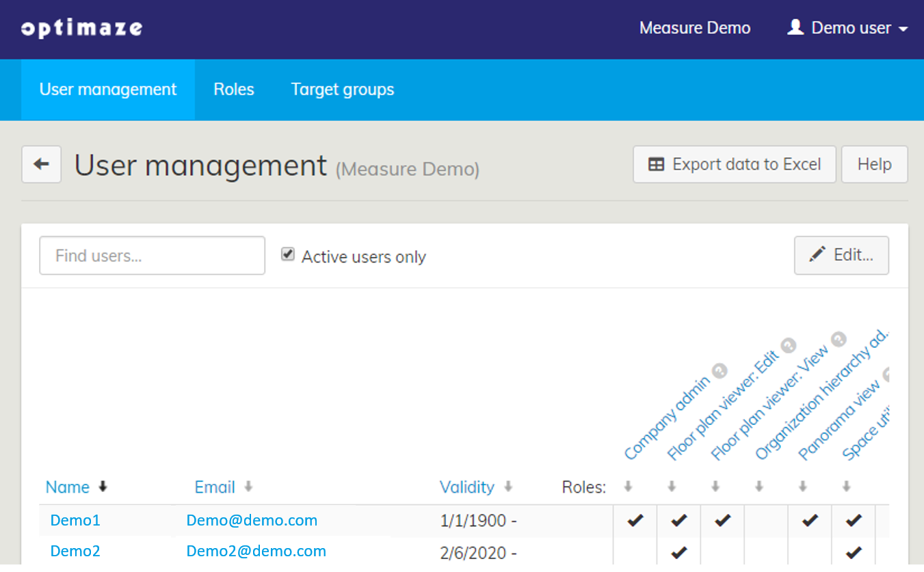Image resolution: width=924 pixels, height=572 pixels.
Task: Click help icon next to Company admin
Action: [x=719, y=371]
